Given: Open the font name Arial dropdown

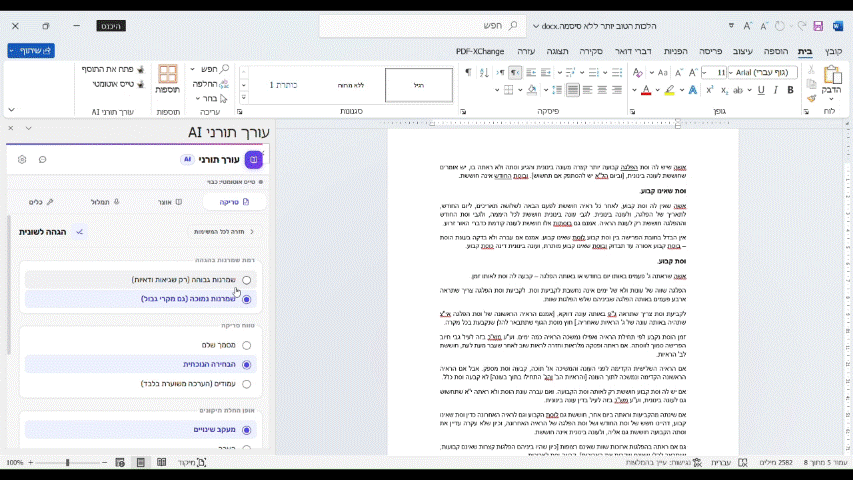Looking at the screenshot, I should tap(731, 72).
